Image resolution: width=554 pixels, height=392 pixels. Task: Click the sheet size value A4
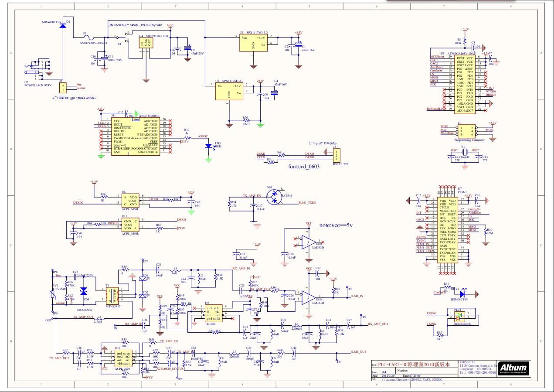click(384, 372)
